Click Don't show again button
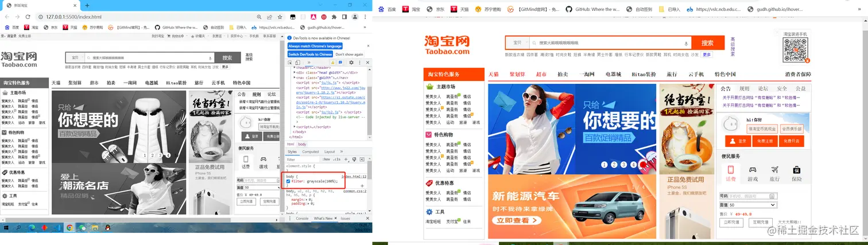 point(349,54)
